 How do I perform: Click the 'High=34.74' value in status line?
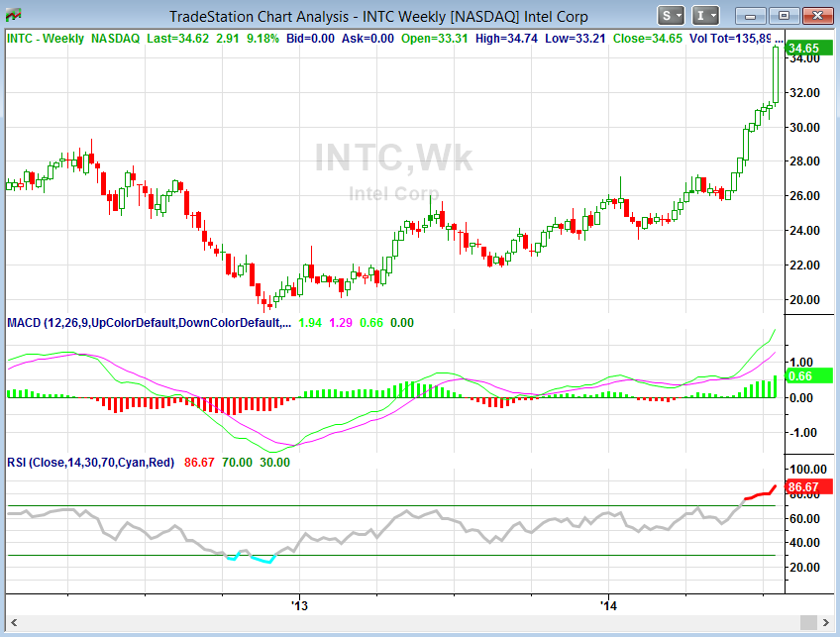(506, 39)
